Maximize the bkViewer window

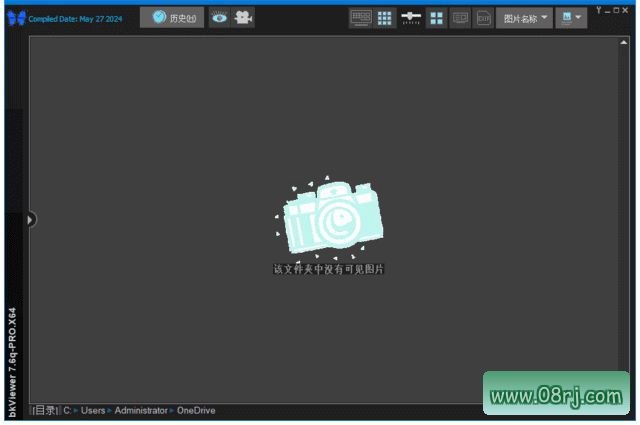[616, 10]
